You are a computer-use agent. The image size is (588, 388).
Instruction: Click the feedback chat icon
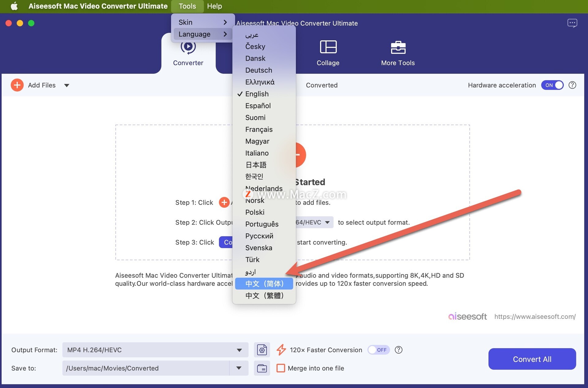572,23
